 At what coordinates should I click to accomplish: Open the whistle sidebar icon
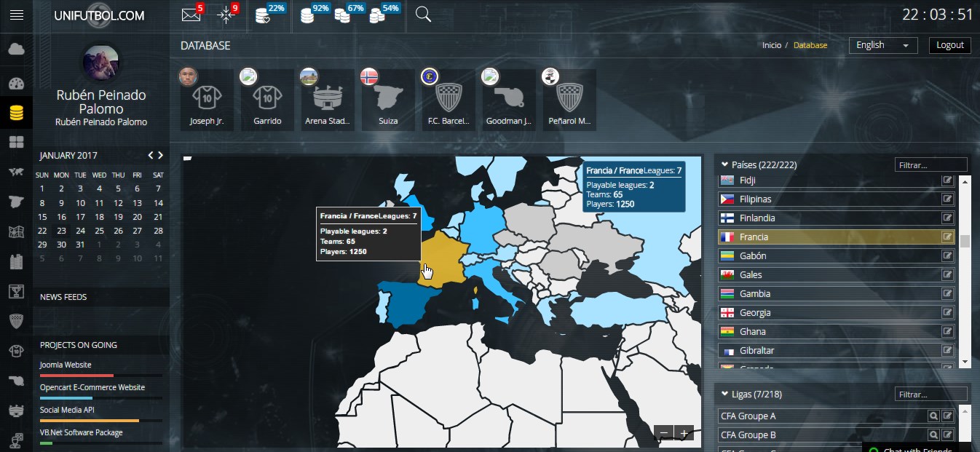pos(16,381)
